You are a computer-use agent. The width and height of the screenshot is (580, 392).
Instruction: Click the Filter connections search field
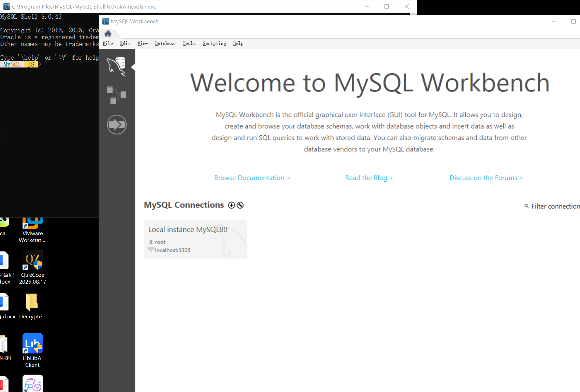555,206
